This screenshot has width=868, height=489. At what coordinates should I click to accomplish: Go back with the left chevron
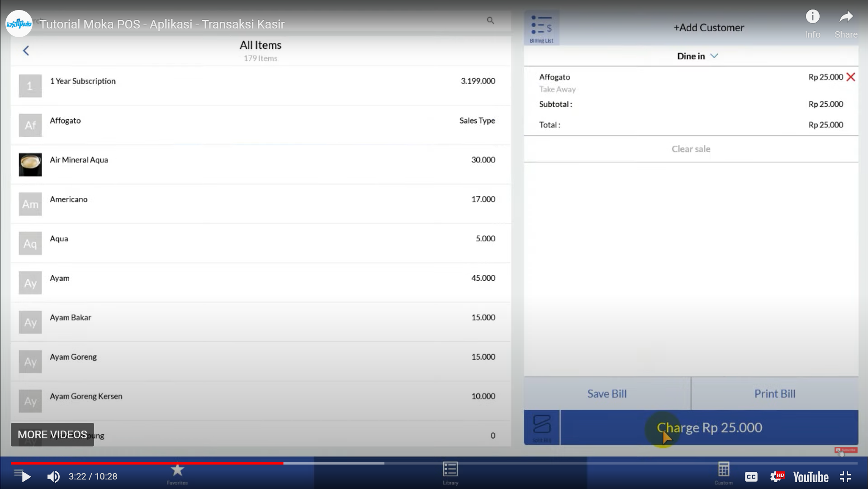coord(26,51)
